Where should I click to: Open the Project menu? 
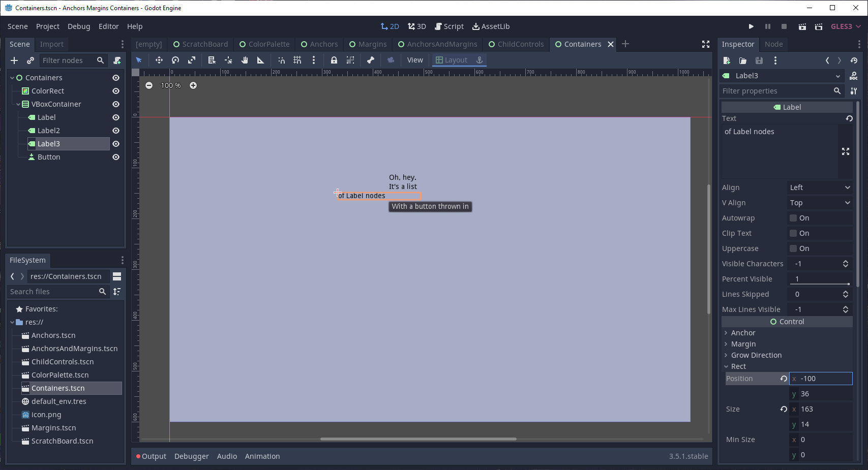47,26
